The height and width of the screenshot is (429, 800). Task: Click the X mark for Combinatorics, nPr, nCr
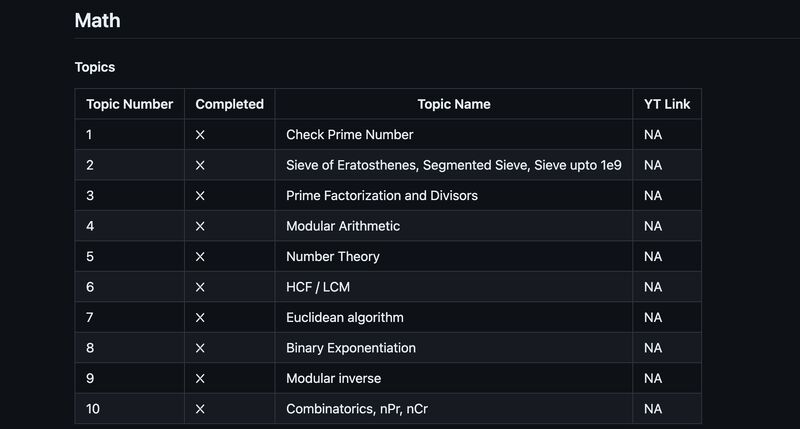pos(200,409)
